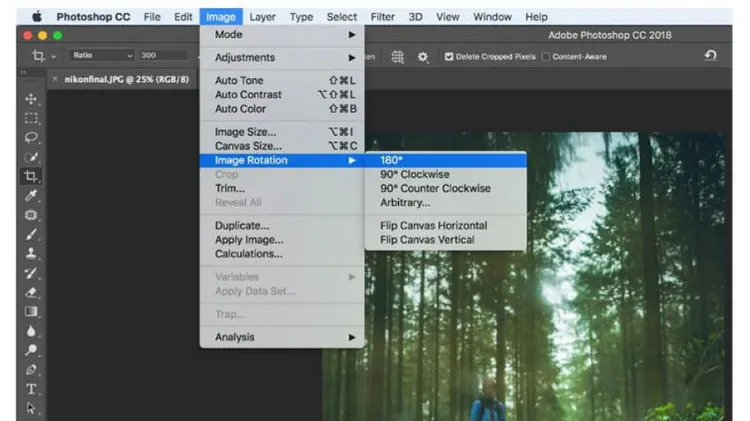Viewport: 750px width, 421px height.
Task: Choose Flip Canvas Horizontal
Action: 445,225
